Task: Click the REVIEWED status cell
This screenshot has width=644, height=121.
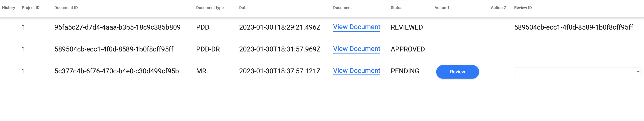Action: point(406,27)
